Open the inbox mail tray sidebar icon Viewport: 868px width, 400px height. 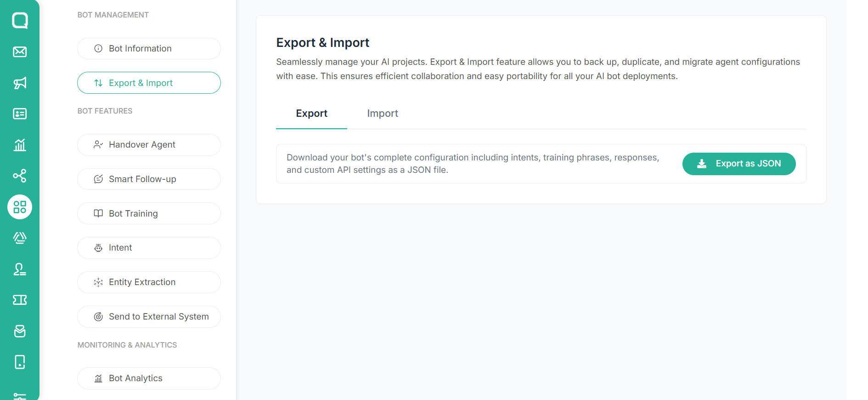tap(20, 331)
